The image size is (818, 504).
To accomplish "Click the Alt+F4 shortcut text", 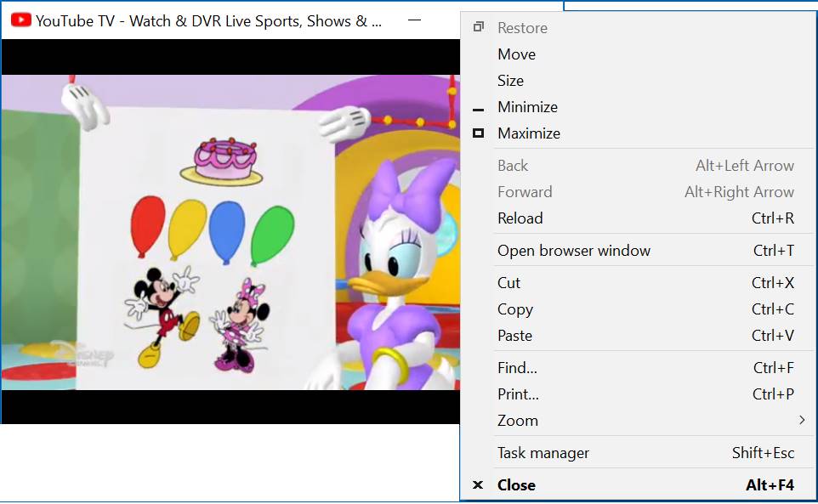I will tap(770, 484).
